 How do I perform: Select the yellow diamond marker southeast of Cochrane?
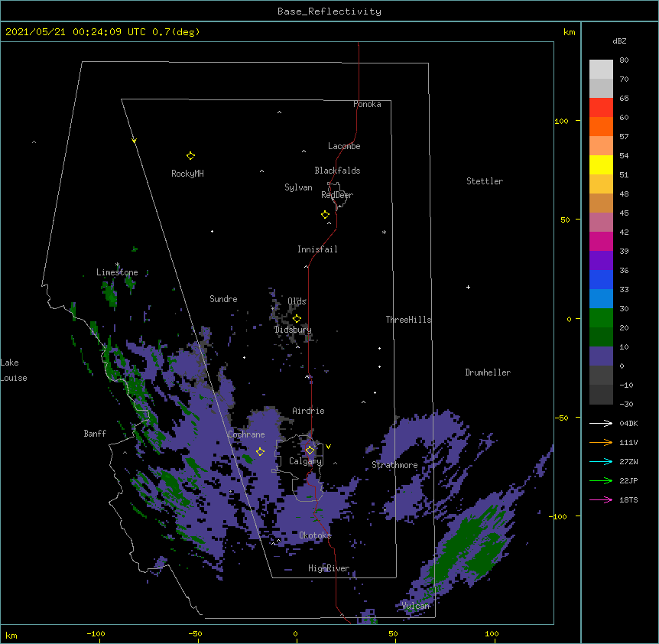(260, 452)
